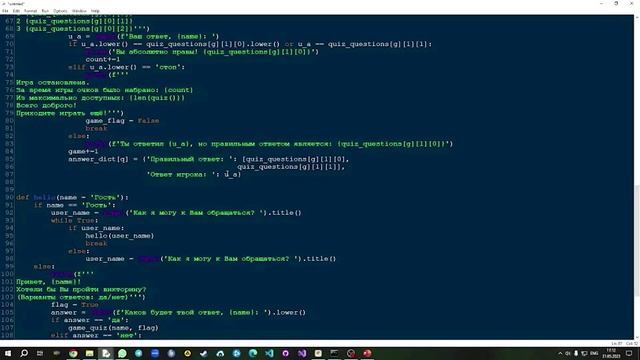
Task: Click 'while True:' code line
Action: click(x=75, y=220)
